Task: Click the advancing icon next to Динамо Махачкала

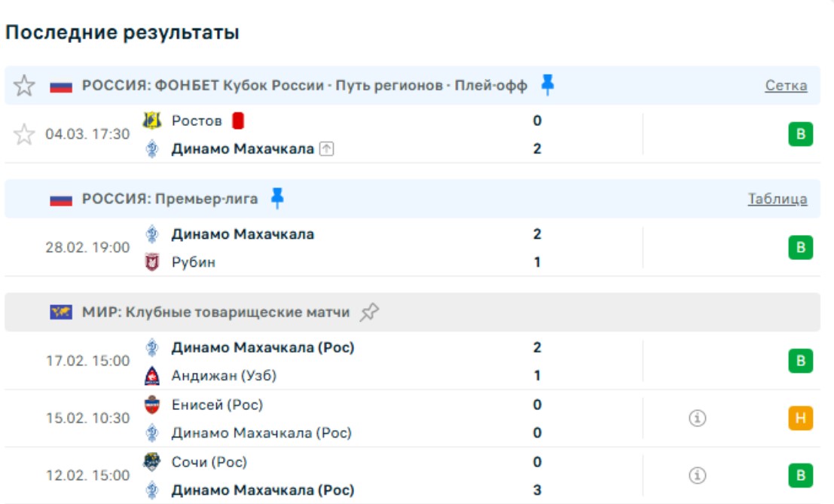Action: click(326, 149)
